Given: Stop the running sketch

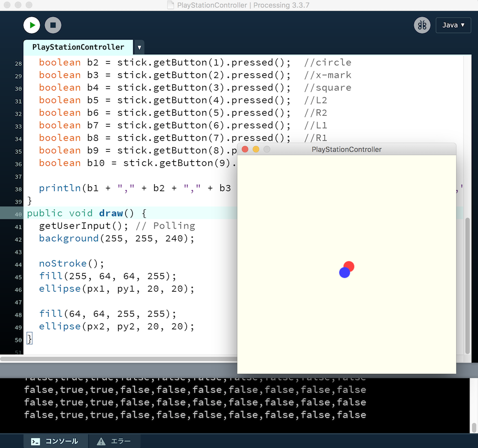Looking at the screenshot, I should click(53, 25).
